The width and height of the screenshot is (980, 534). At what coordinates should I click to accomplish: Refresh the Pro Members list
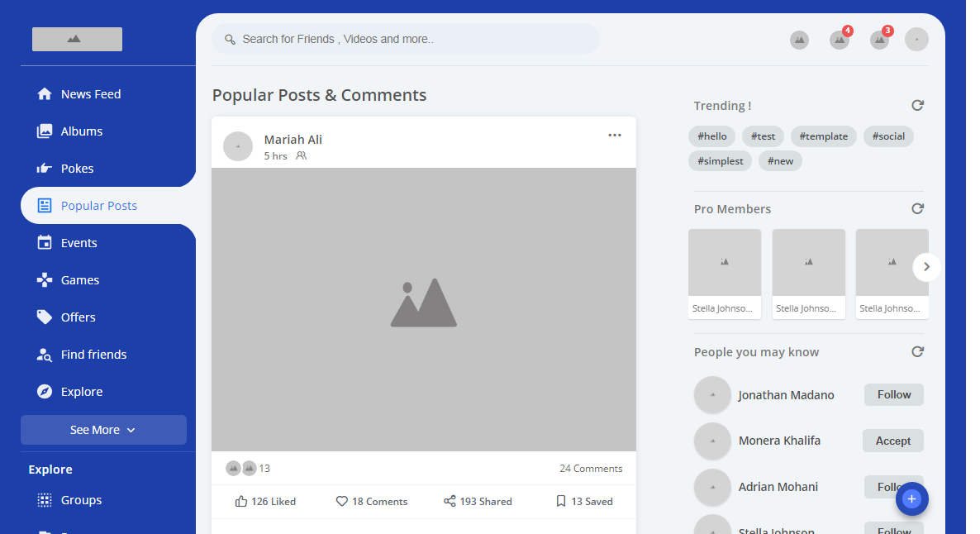pyautogui.click(x=917, y=209)
